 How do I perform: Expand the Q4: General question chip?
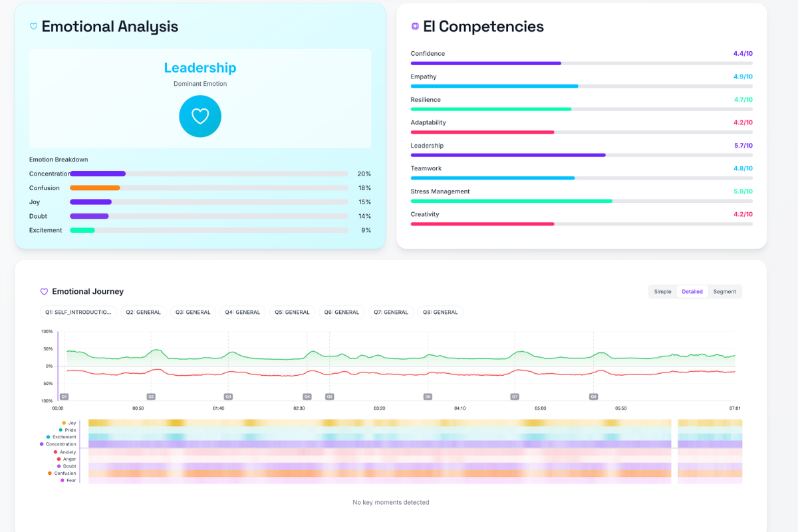(x=242, y=312)
